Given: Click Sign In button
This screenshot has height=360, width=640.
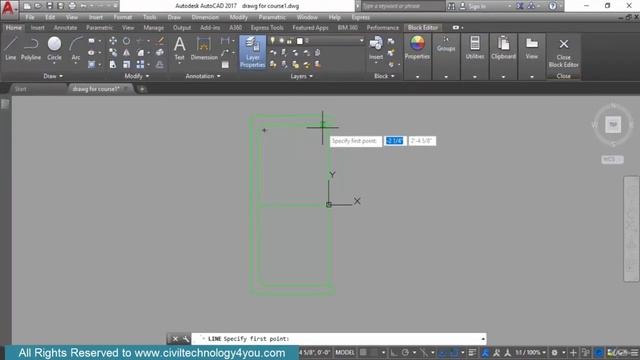Looking at the screenshot, I should tap(477, 6).
